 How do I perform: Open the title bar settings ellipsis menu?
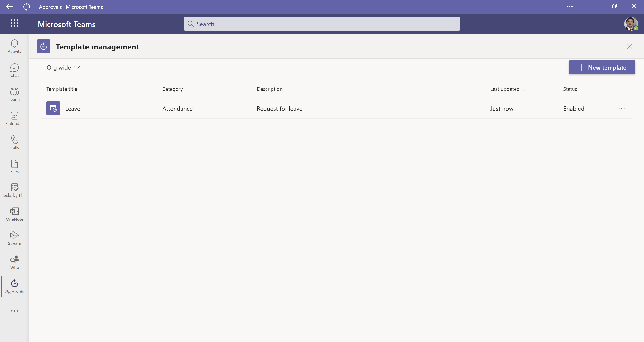pyautogui.click(x=570, y=7)
